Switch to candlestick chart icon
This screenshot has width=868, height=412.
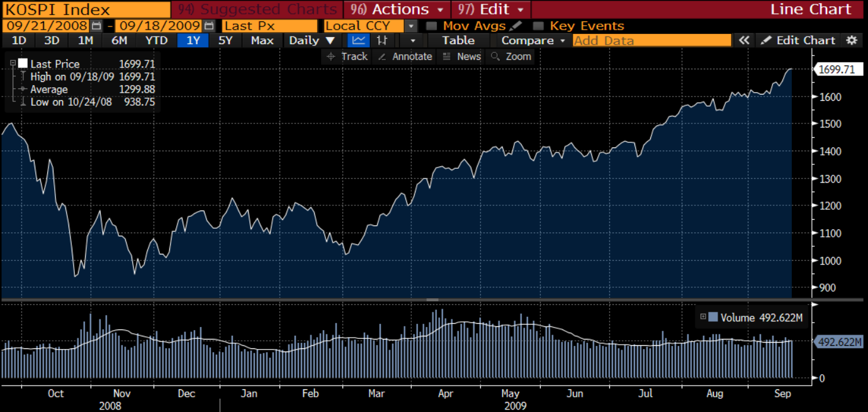tap(382, 40)
